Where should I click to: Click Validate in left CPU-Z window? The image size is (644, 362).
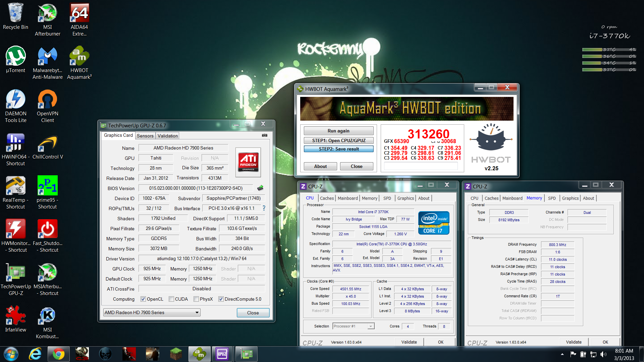coord(409,342)
